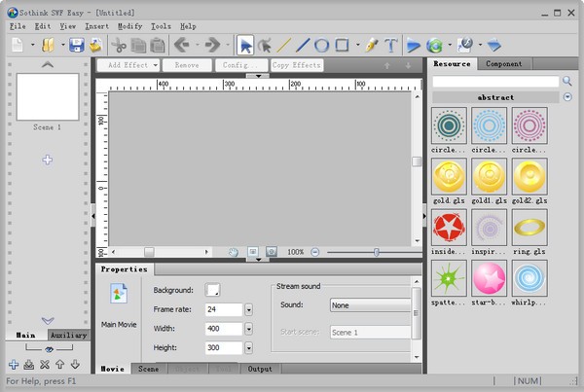Open the Frame rate dropdown arrow
The image size is (584, 392).
point(248,309)
